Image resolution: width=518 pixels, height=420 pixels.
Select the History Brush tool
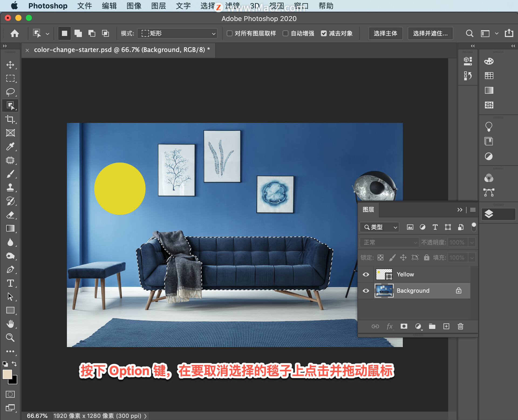(x=10, y=201)
